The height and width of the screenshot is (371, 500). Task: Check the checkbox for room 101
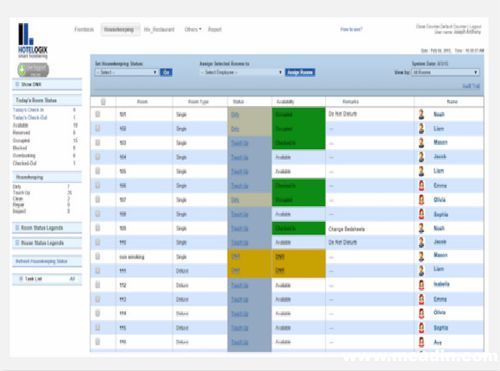coord(98,114)
